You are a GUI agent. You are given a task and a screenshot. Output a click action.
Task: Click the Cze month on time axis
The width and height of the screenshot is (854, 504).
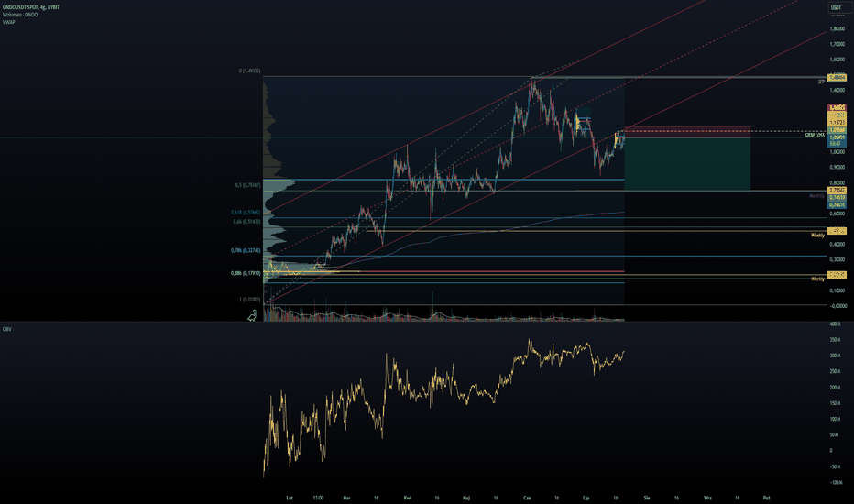point(527,498)
